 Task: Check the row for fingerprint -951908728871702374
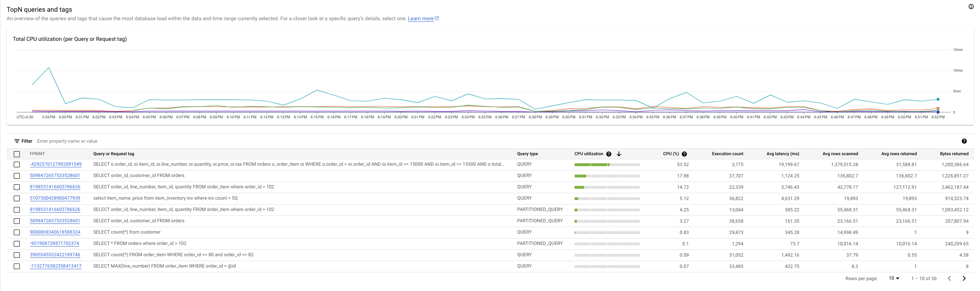17,244
